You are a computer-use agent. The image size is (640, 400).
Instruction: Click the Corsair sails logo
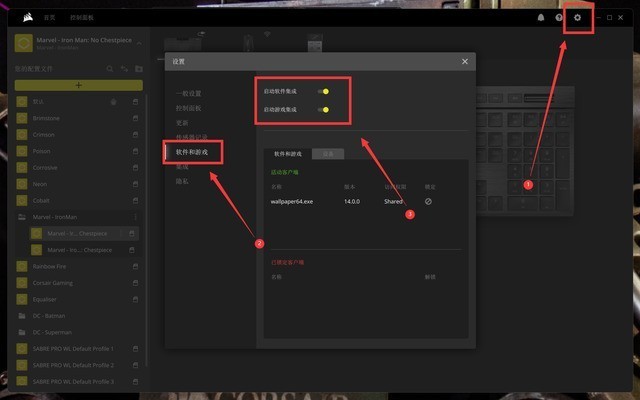click(x=28, y=18)
